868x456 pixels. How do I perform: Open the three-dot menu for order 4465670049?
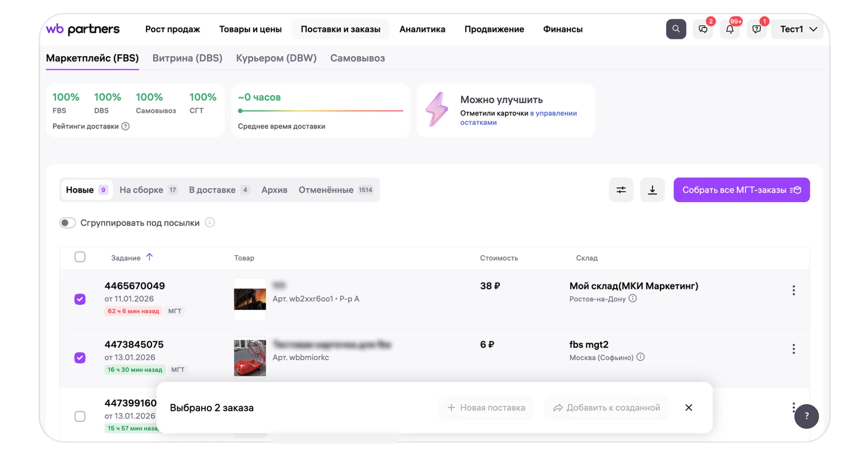coord(793,290)
